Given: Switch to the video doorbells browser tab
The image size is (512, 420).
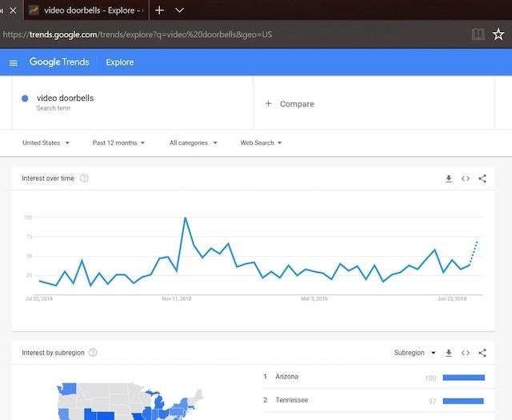Looking at the screenshot, I should click(x=86, y=10).
